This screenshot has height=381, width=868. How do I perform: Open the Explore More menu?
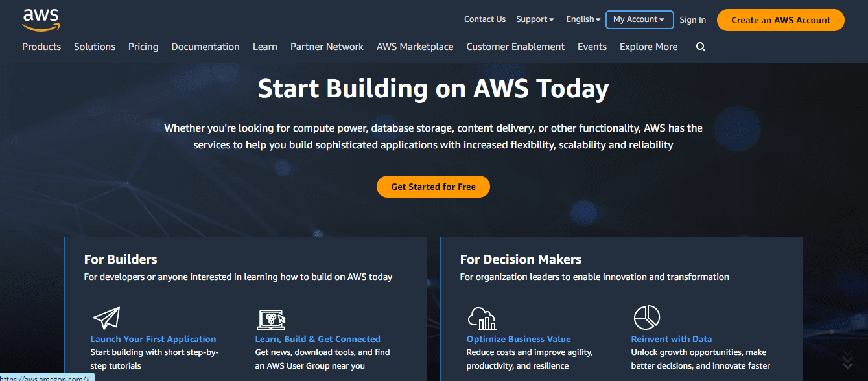(x=648, y=47)
